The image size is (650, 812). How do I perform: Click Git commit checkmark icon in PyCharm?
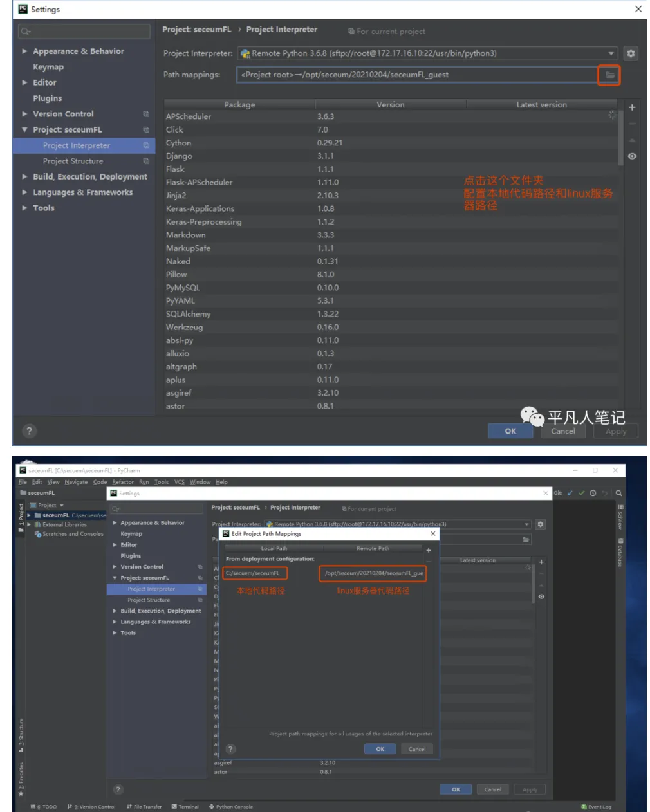tap(581, 494)
